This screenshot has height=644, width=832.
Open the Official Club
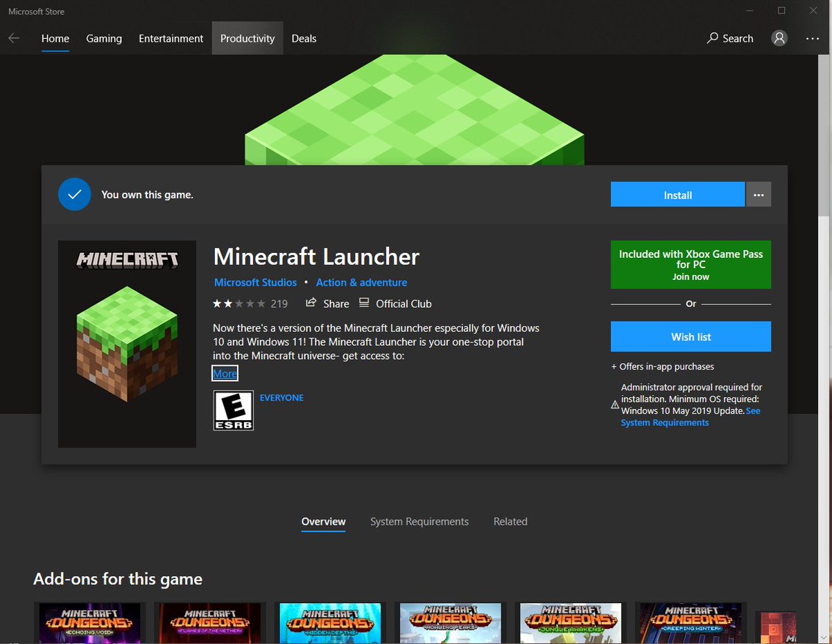tap(395, 304)
